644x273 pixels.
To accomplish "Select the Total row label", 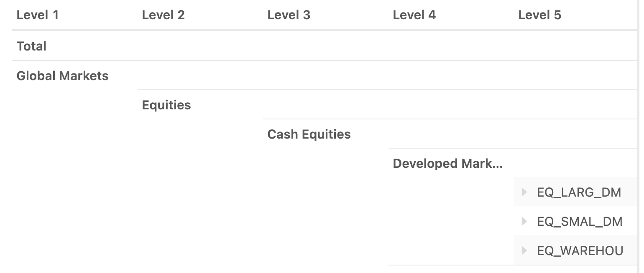I will 31,46.
